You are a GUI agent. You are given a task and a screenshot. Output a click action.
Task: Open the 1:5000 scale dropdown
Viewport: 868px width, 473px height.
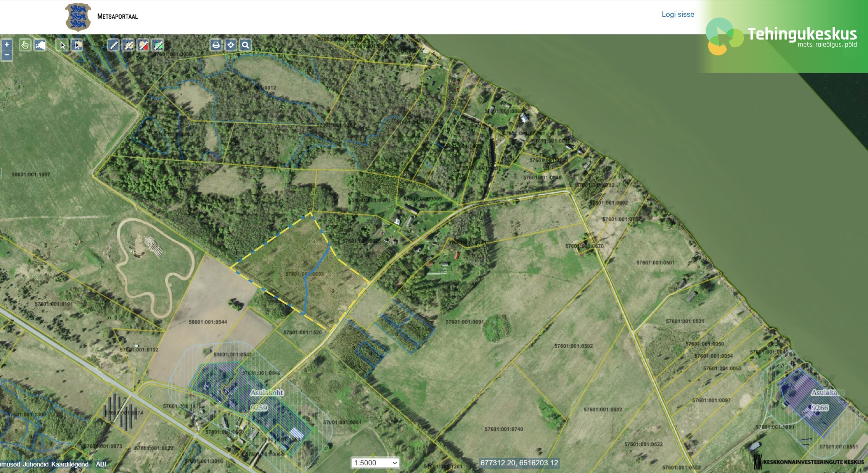pyautogui.click(x=375, y=463)
